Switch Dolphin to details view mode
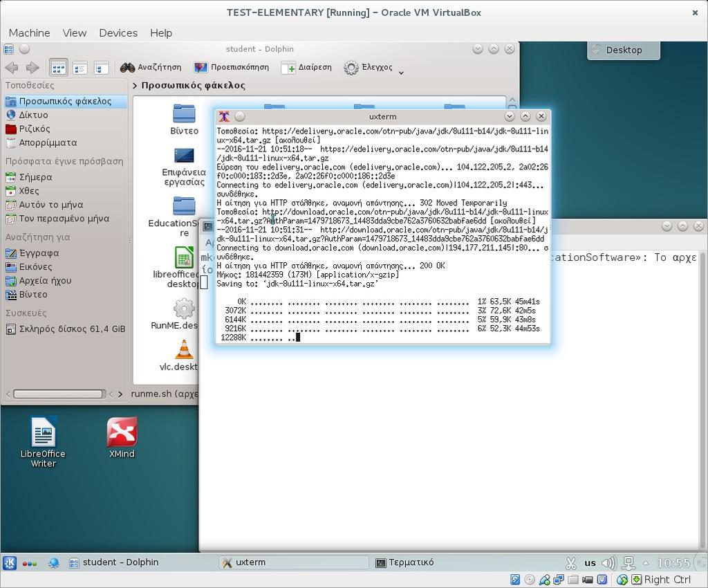Viewport: 708px width, 588px height. tap(101, 68)
